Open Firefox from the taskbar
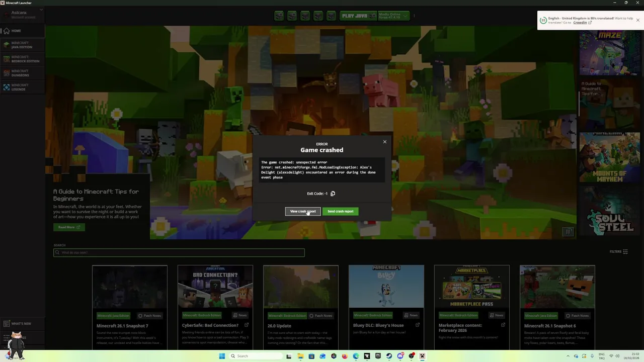Image resolution: width=644 pixels, height=362 pixels. [x=345, y=356]
